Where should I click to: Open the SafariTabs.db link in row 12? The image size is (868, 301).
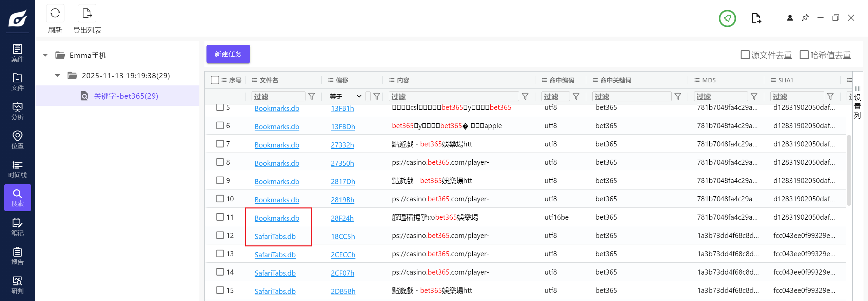275,236
